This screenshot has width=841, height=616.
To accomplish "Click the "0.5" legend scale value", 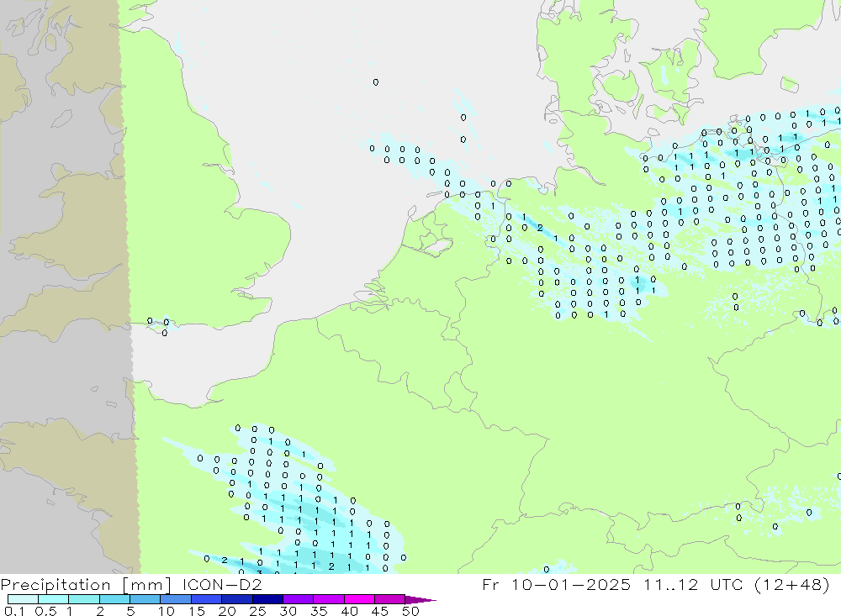I will coord(45,611).
